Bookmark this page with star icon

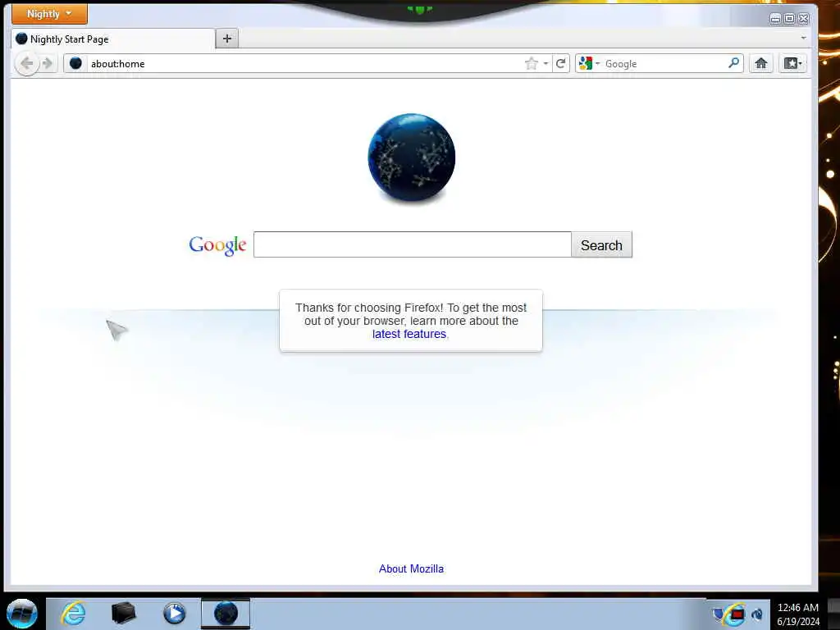tap(531, 64)
